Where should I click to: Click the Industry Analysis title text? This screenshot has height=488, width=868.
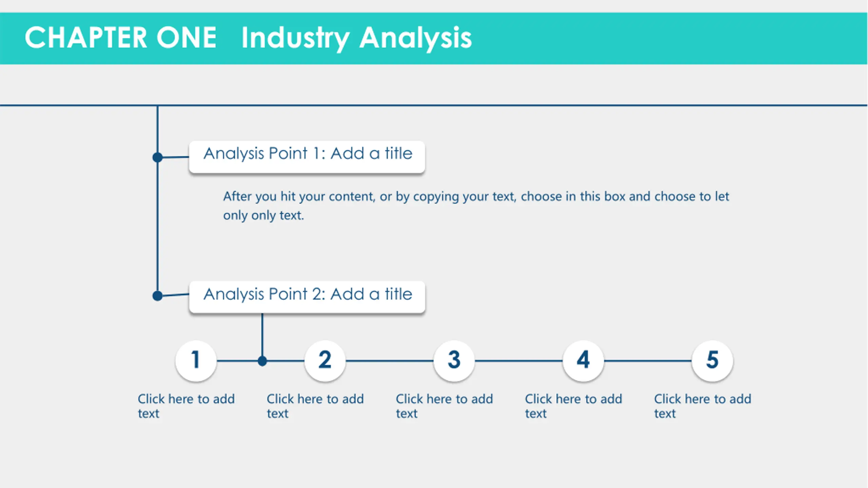tap(356, 39)
